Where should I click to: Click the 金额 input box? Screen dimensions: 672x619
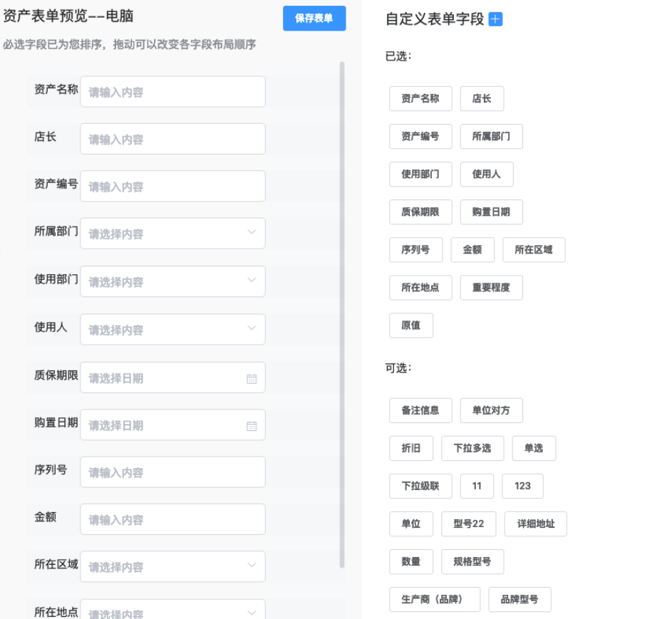(x=172, y=519)
